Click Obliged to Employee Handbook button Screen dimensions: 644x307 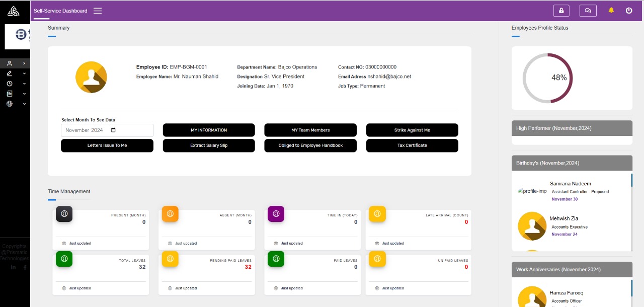tap(310, 145)
